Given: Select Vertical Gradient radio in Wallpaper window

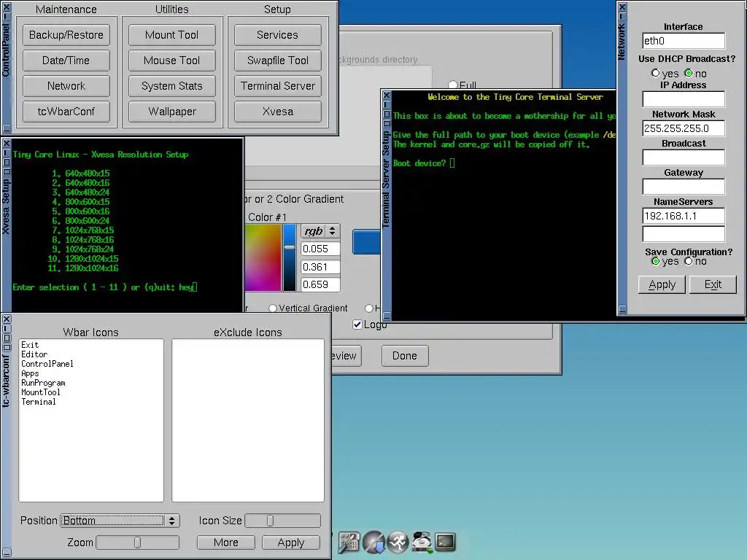Looking at the screenshot, I should pyautogui.click(x=273, y=308).
